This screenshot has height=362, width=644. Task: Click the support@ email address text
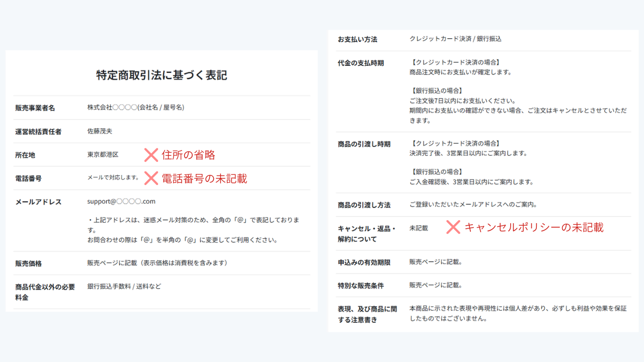pyautogui.click(x=121, y=201)
